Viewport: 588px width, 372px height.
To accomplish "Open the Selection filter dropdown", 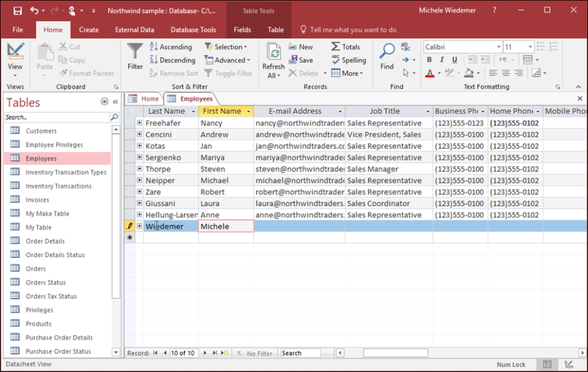I will click(226, 47).
